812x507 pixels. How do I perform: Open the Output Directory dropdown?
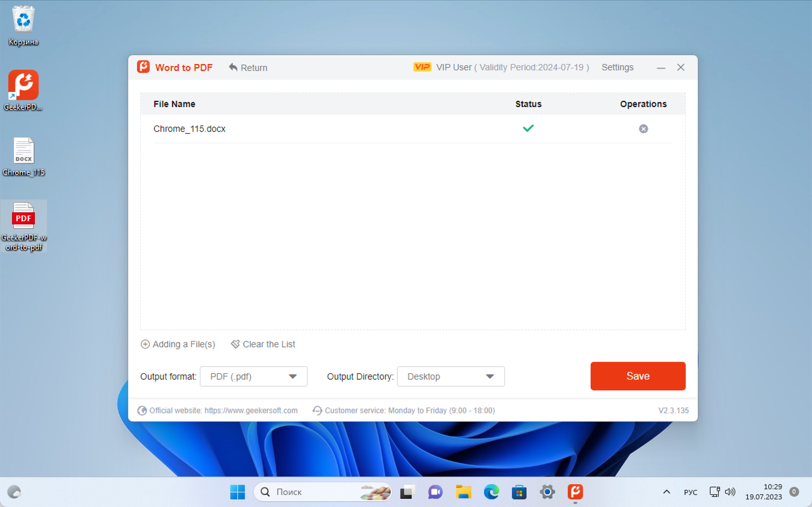click(x=451, y=377)
